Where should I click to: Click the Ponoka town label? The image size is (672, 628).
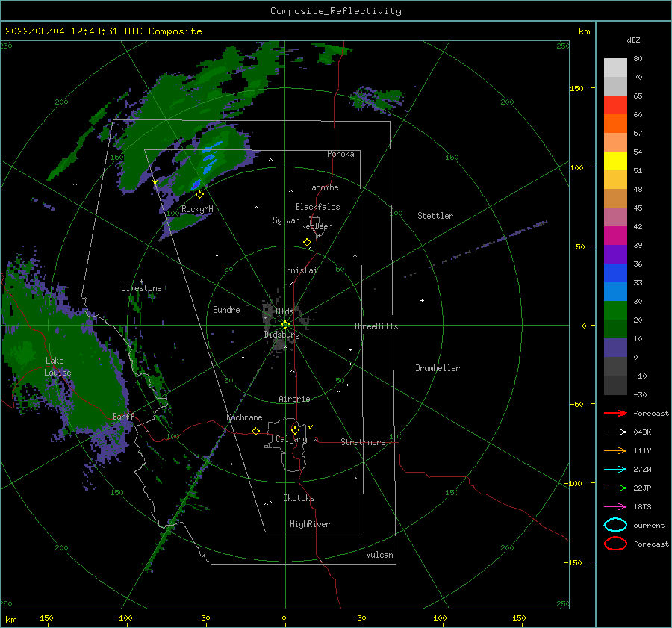coord(340,154)
